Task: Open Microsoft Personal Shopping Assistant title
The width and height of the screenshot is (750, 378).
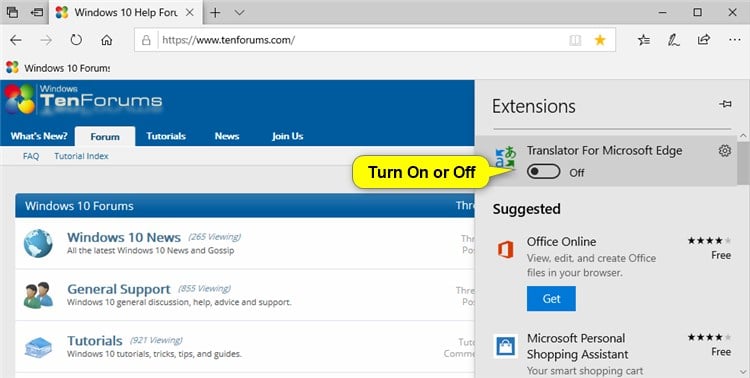Action: pos(578,346)
